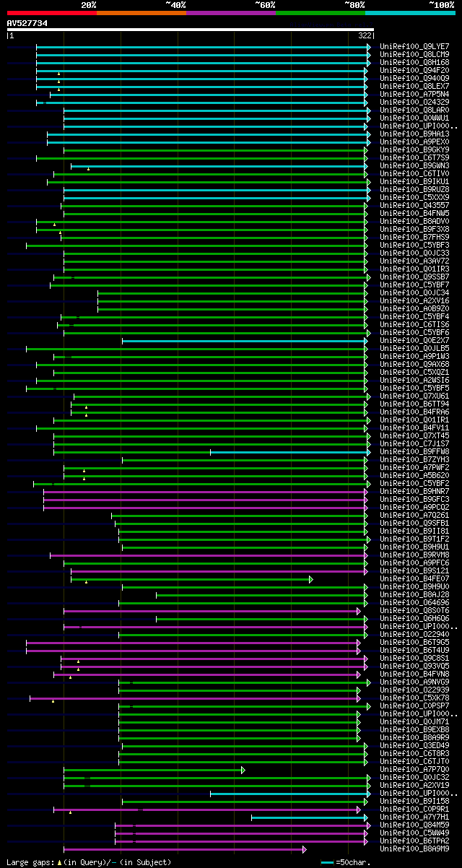Viewport: 462px width, 868px height.
Task: Select the query label AV527734
Action: 27,23
